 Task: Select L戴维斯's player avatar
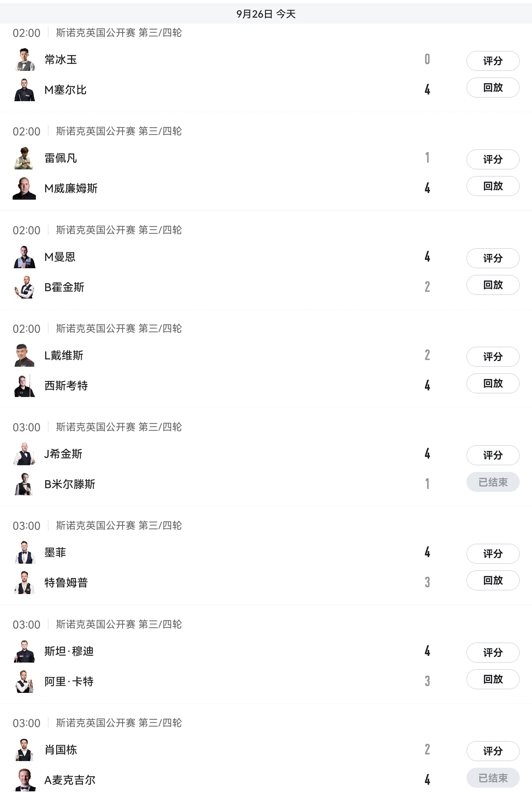(x=24, y=355)
